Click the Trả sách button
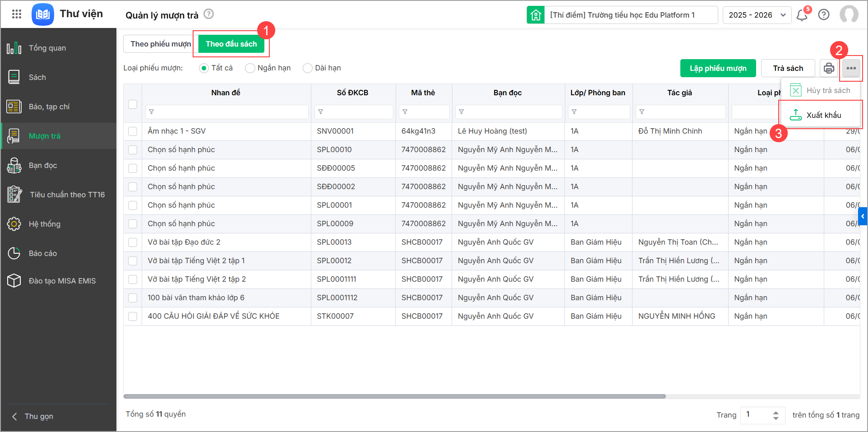Screen dimensions: 868x432 click(788, 68)
